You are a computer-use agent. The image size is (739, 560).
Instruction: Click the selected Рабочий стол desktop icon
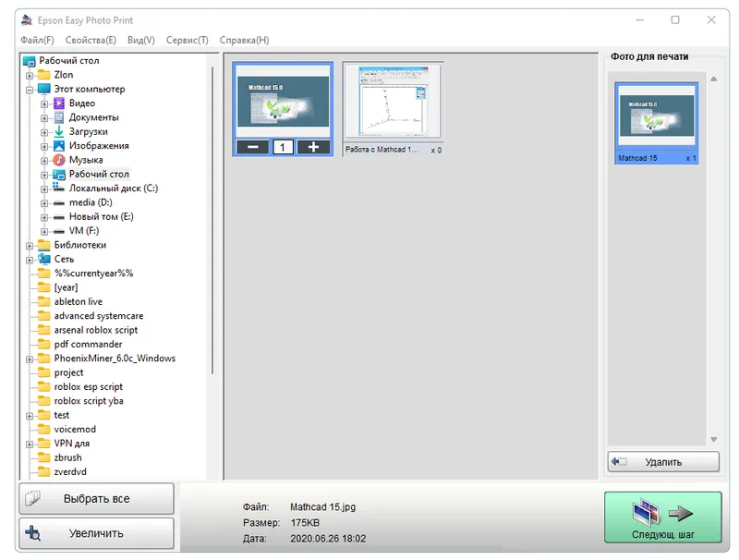[59, 174]
